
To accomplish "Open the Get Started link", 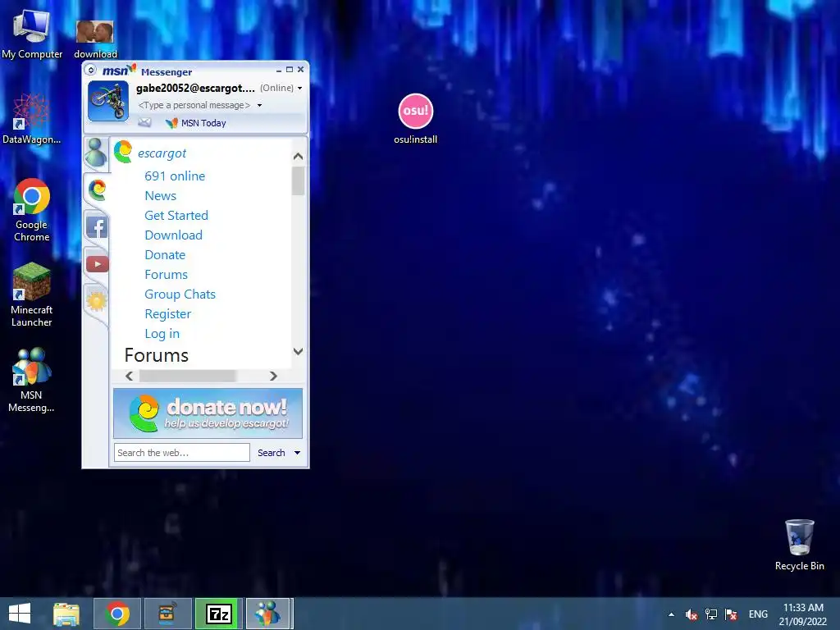I will point(176,216).
